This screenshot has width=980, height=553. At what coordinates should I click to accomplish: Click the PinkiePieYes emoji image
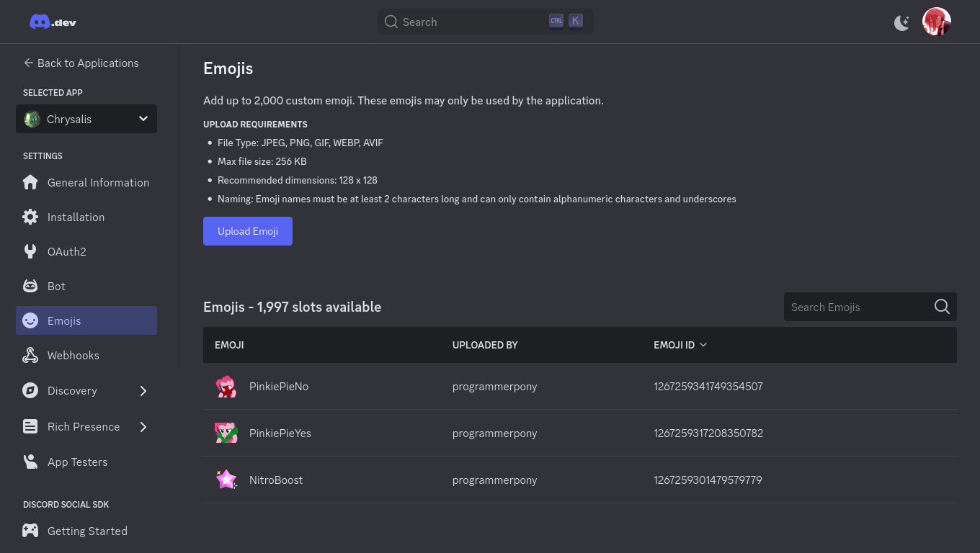(226, 433)
